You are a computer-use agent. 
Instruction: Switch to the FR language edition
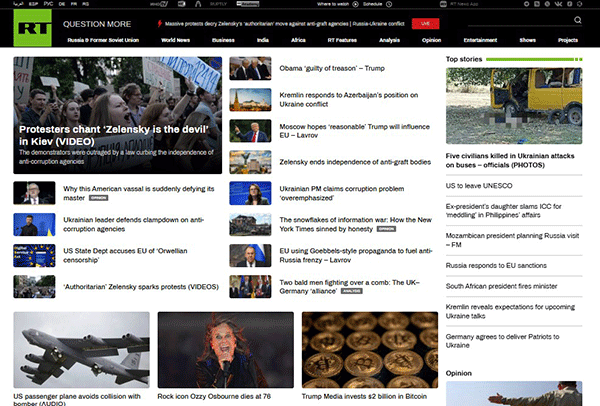pyautogui.click(x=74, y=4)
